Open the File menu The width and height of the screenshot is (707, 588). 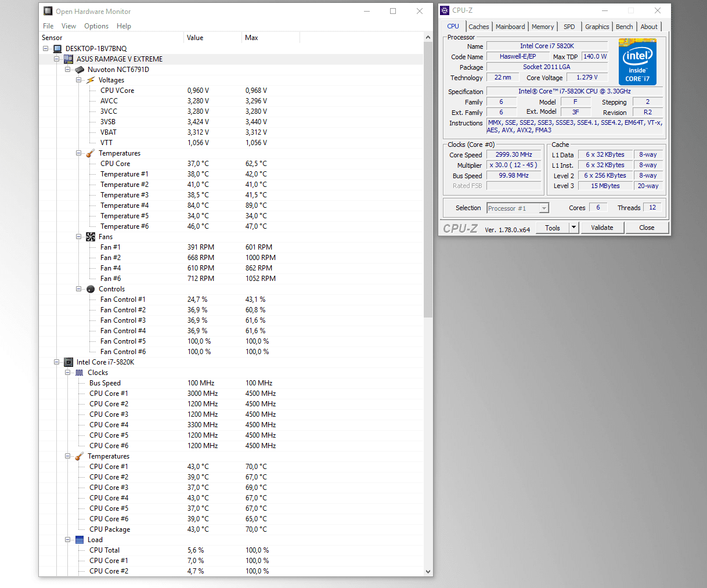coord(48,26)
